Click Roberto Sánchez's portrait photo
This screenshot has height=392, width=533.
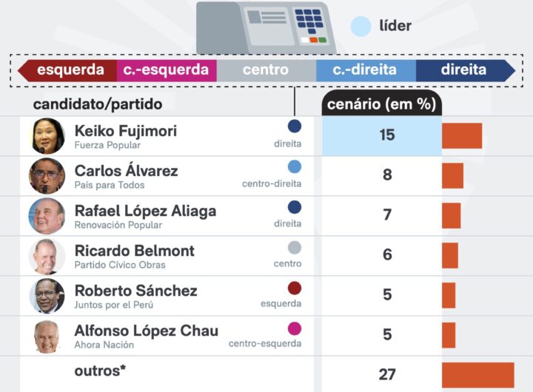[47, 296]
